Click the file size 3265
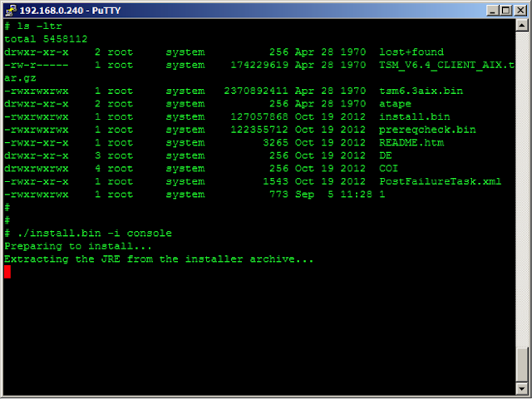This screenshot has width=532, height=399. [x=275, y=142]
